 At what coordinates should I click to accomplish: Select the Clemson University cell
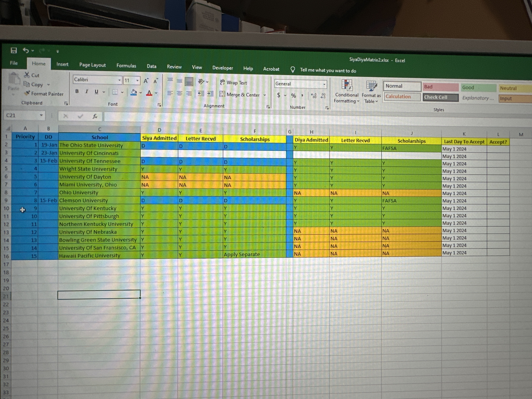pyautogui.click(x=99, y=200)
